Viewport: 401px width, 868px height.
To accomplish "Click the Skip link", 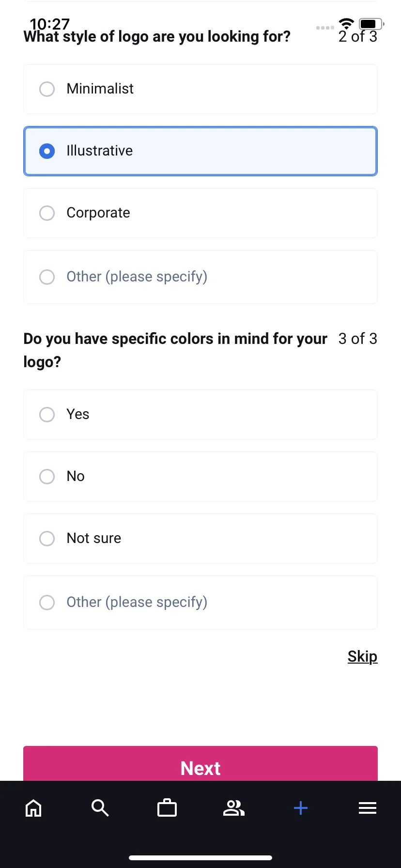I will pyautogui.click(x=362, y=656).
